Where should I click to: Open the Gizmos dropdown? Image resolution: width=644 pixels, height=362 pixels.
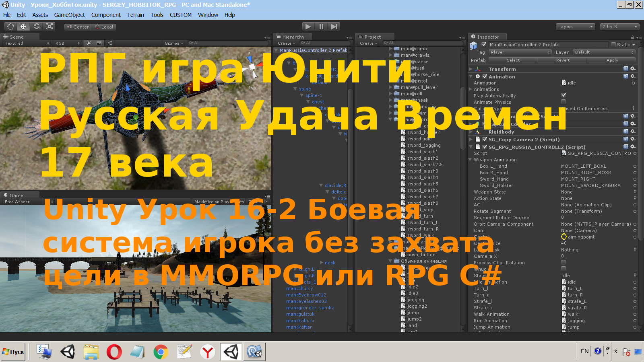point(173,43)
